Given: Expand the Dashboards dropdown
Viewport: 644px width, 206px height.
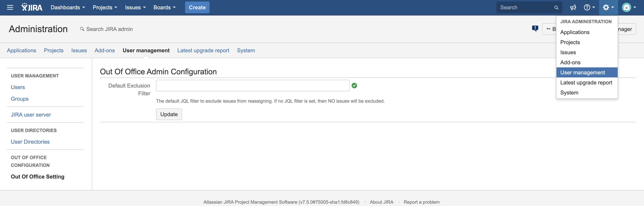Looking at the screenshot, I should (68, 8).
